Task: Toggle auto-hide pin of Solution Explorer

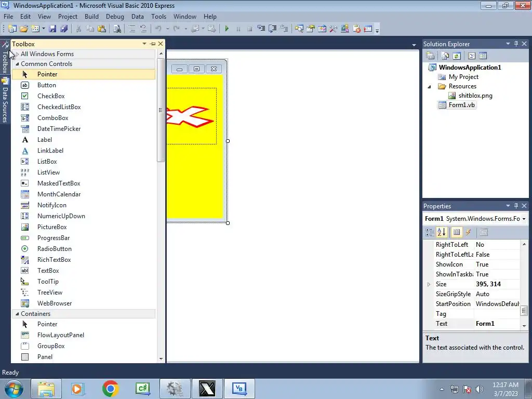Action: tap(516, 44)
